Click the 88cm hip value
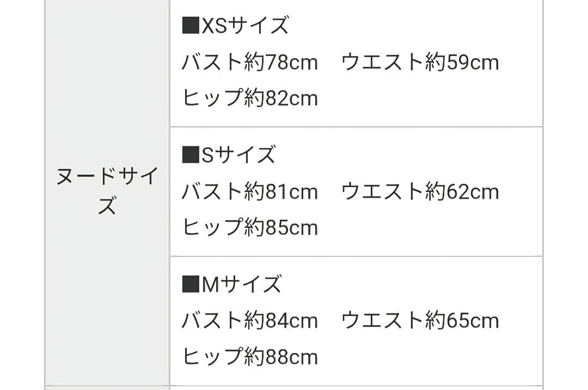This screenshot has height=390, width=588. (291, 357)
